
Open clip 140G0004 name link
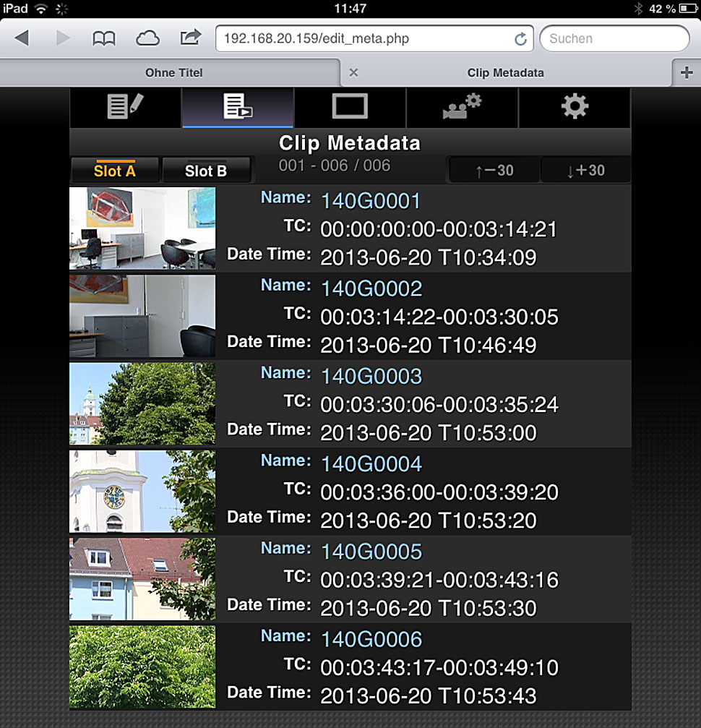click(x=371, y=463)
